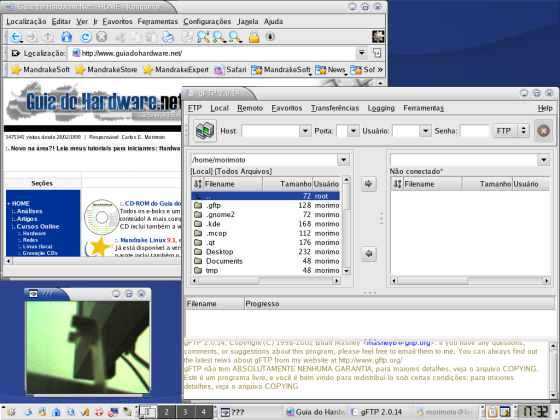Toggle sort order icon in local Filename header
This screenshot has height=420, width=560.
click(198, 184)
